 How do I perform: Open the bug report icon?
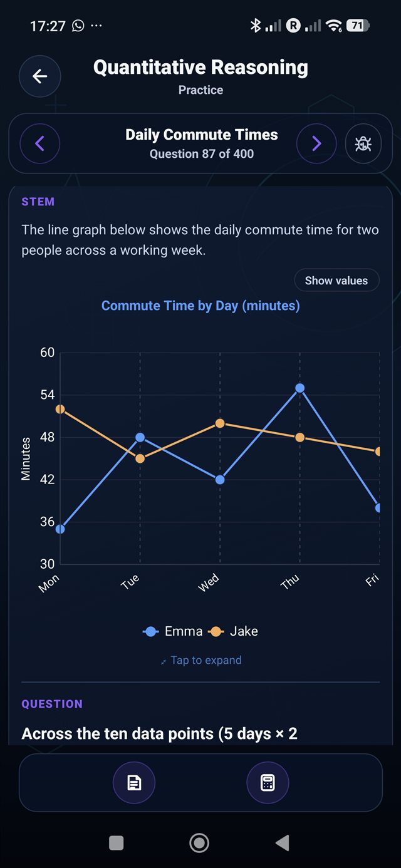click(x=363, y=143)
